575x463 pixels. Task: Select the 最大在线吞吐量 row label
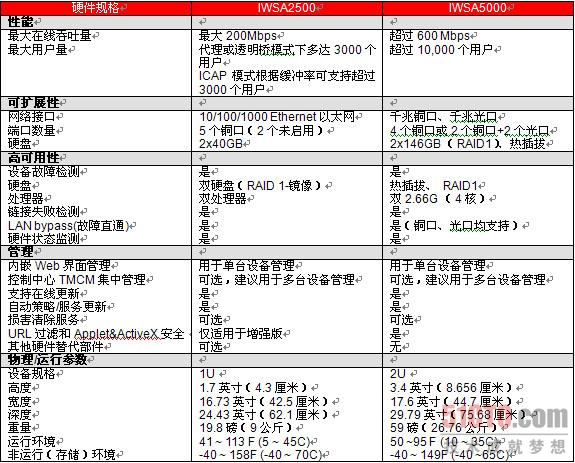click(x=50, y=36)
